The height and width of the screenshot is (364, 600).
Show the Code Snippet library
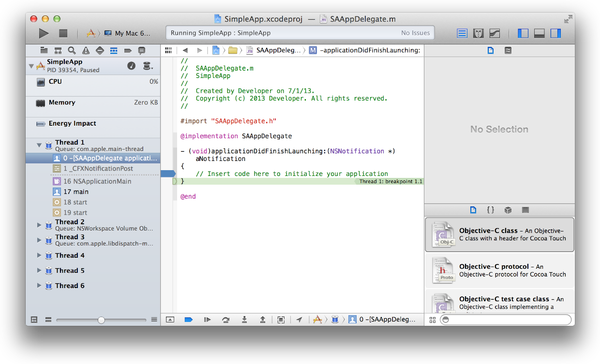(x=491, y=210)
